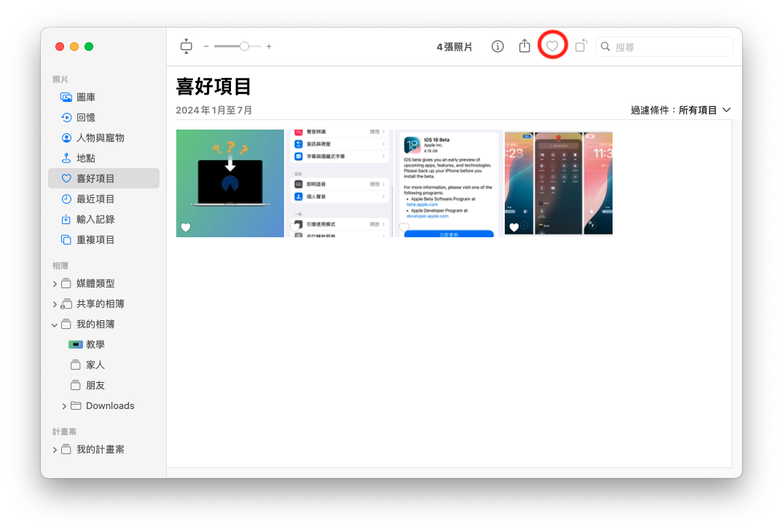Viewport: 783px width, 532px height.
Task: Open the share menu icon
Action: click(524, 46)
